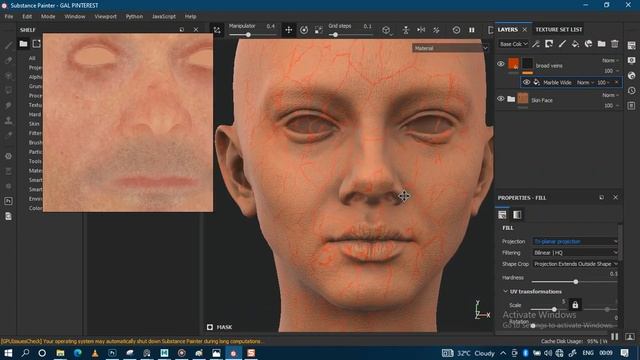
Task: Adjust the Manipulator slider handle
Action: [x=248, y=35]
